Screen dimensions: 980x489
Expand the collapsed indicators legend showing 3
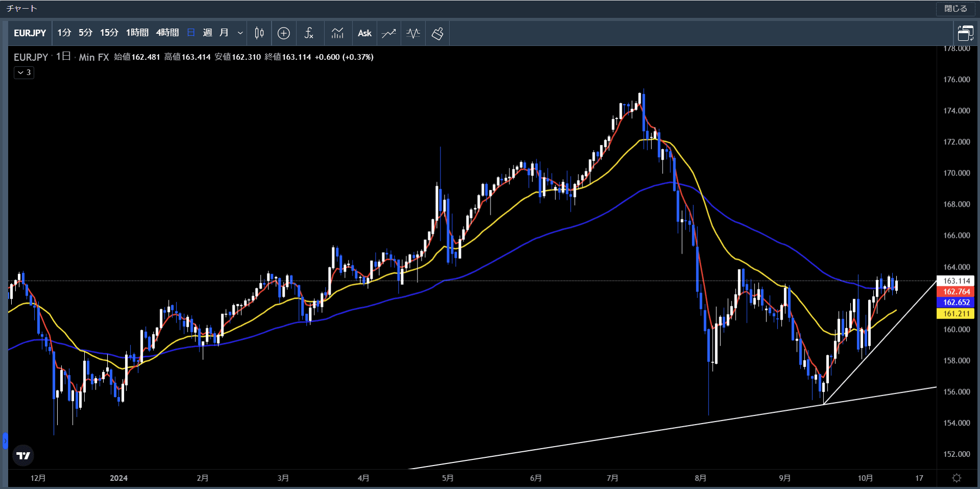tap(24, 72)
